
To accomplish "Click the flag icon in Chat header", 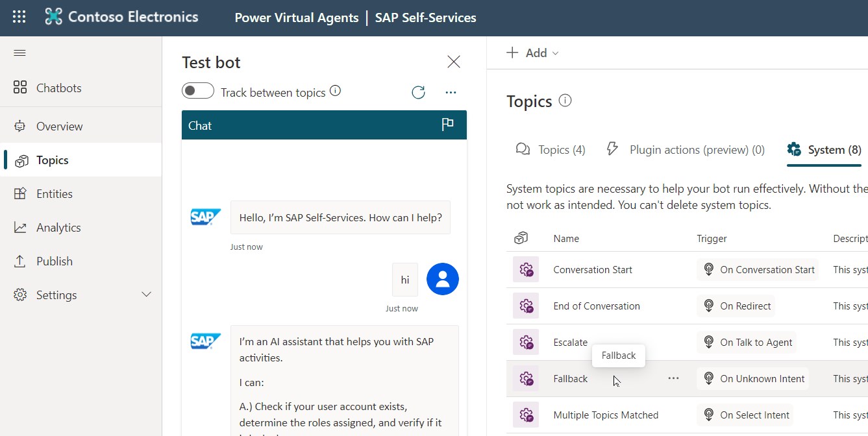I will tap(447, 125).
